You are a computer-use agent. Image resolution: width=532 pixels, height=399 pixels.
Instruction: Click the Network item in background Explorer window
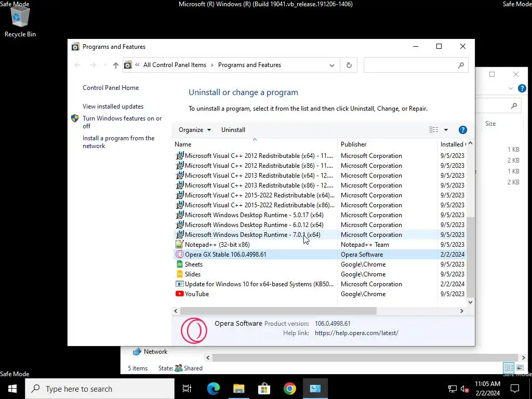(150, 352)
